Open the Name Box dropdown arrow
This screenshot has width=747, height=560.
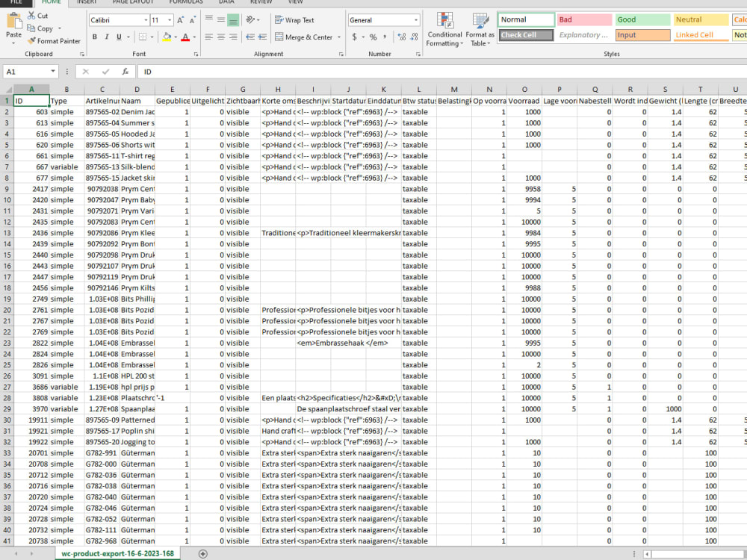click(53, 72)
